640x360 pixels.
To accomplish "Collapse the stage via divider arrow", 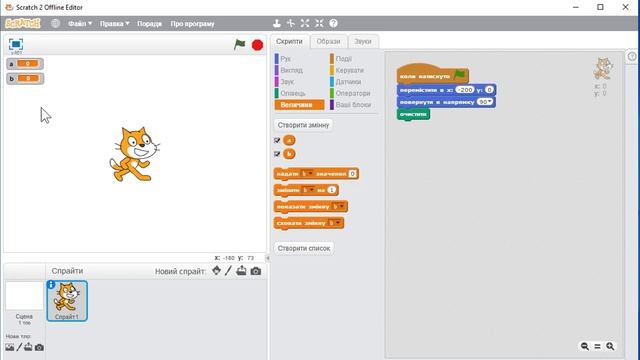I will coord(268,258).
